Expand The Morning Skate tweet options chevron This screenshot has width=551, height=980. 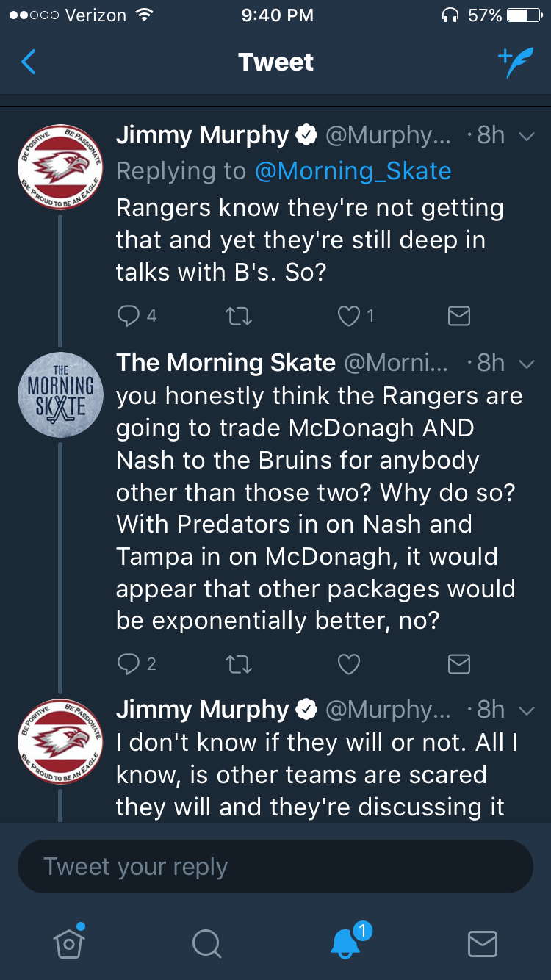(x=526, y=364)
